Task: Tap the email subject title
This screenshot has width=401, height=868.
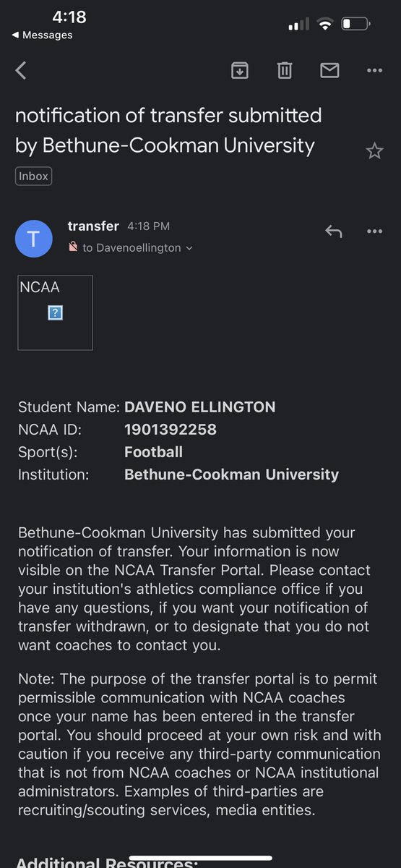Action: point(168,130)
